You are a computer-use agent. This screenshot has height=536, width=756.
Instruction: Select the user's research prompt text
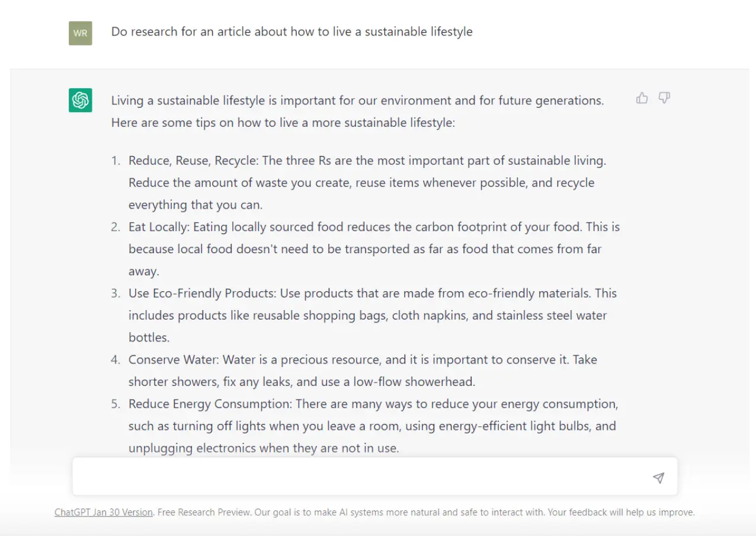291,31
